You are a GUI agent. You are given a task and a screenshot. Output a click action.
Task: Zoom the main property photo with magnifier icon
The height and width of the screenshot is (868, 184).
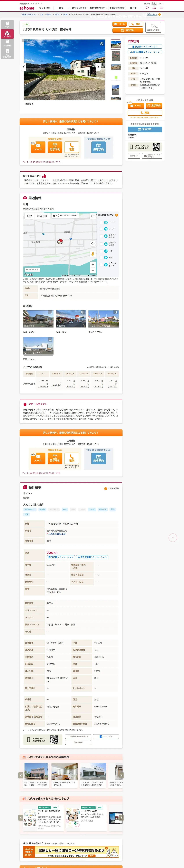click(x=102, y=44)
